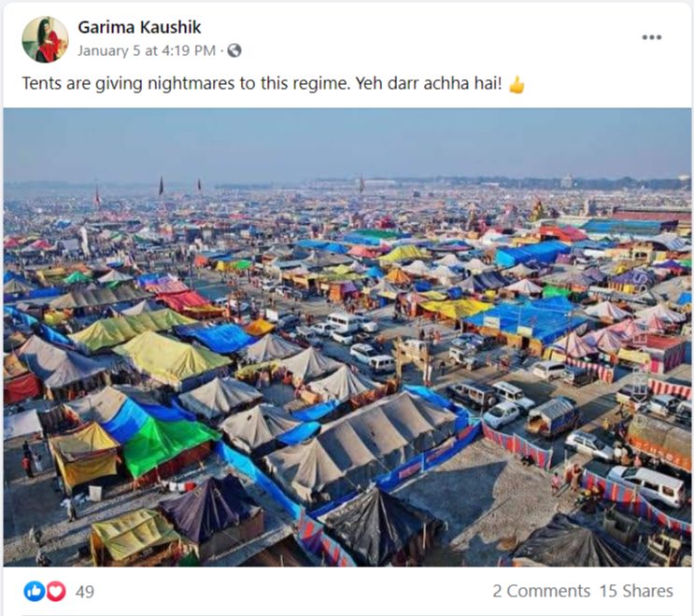Image resolution: width=694 pixels, height=616 pixels.
Task: Open the post permalink via January 5 timestamp
Action: (147, 50)
